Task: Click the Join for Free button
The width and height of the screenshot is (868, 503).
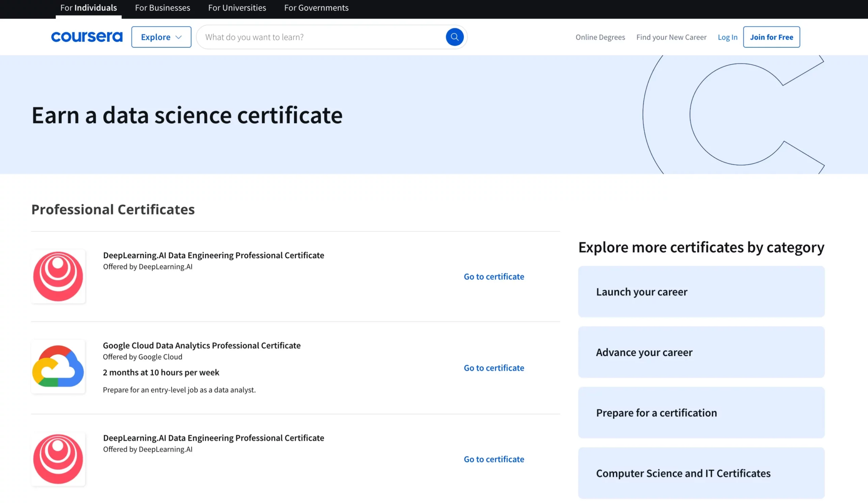Action: (771, 37)
